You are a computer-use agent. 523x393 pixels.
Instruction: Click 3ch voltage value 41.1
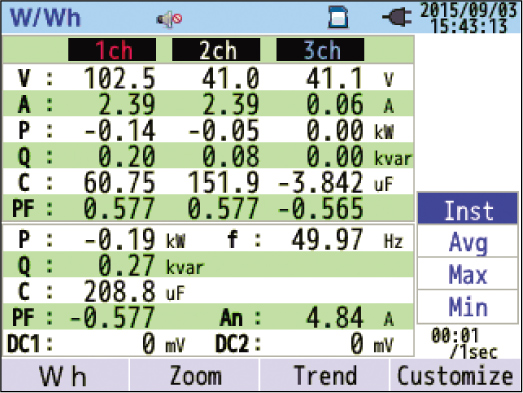pyautogui.click(x=334, y=78)
